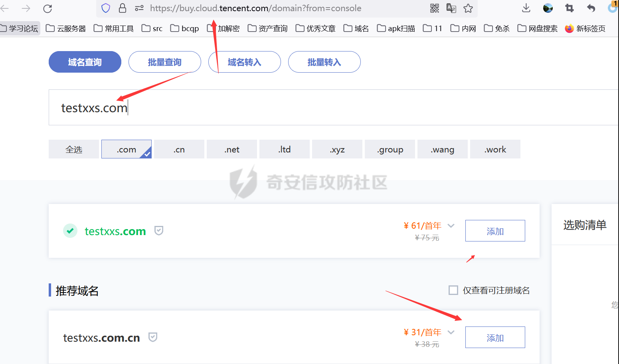Deselect the .com suffix option

pos(127,149)
